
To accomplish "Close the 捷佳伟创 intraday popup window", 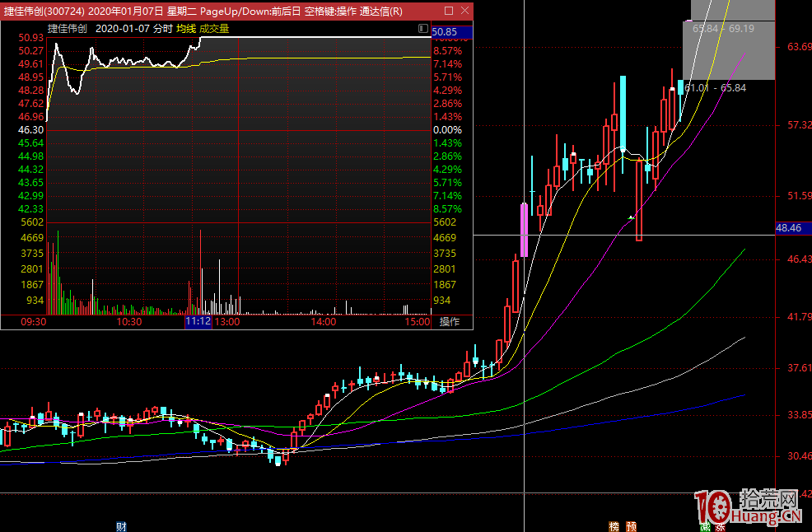I will [464, 12].
